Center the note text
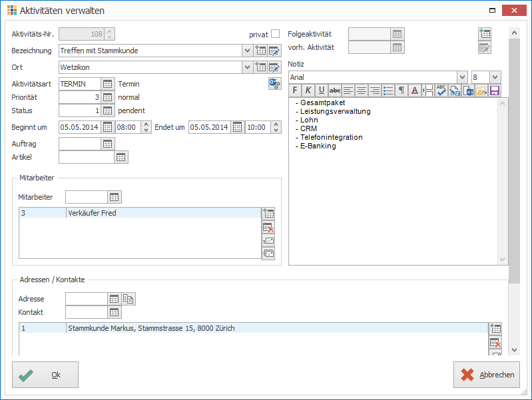This screenshot has height=400, width=532. point(362,91)
